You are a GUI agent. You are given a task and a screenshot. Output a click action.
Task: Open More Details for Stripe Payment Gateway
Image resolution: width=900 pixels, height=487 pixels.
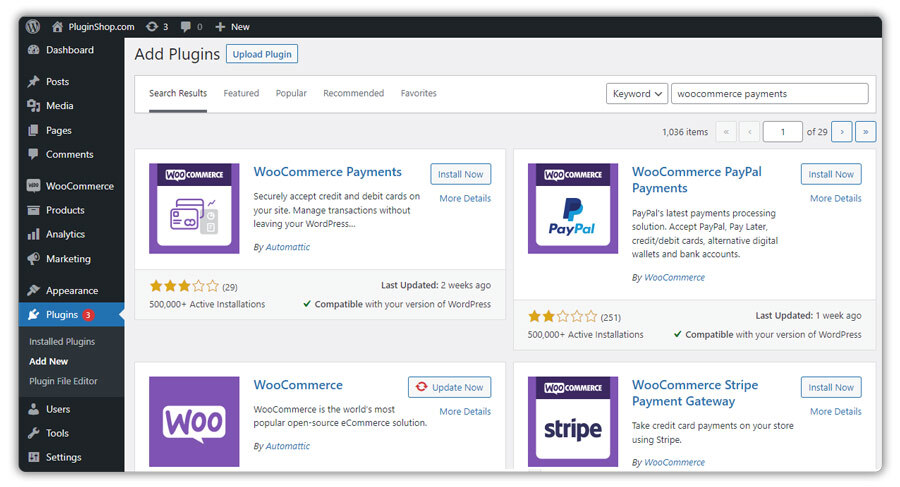(836, 411)
